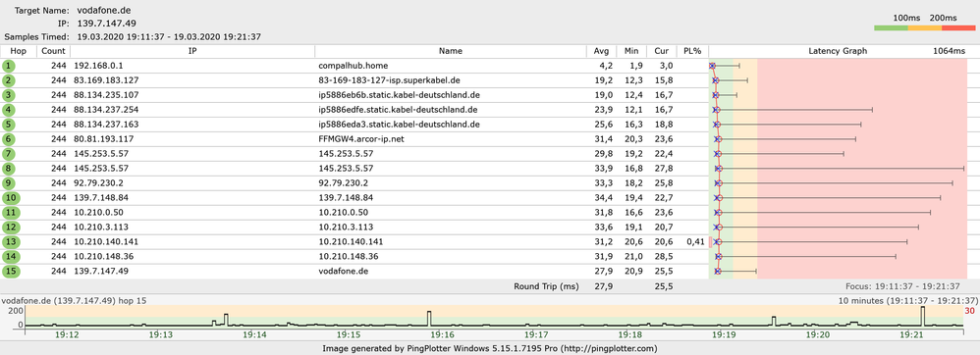Click the orange latency legend bar
The image size is (980, 355).
[x=924, y=28]
